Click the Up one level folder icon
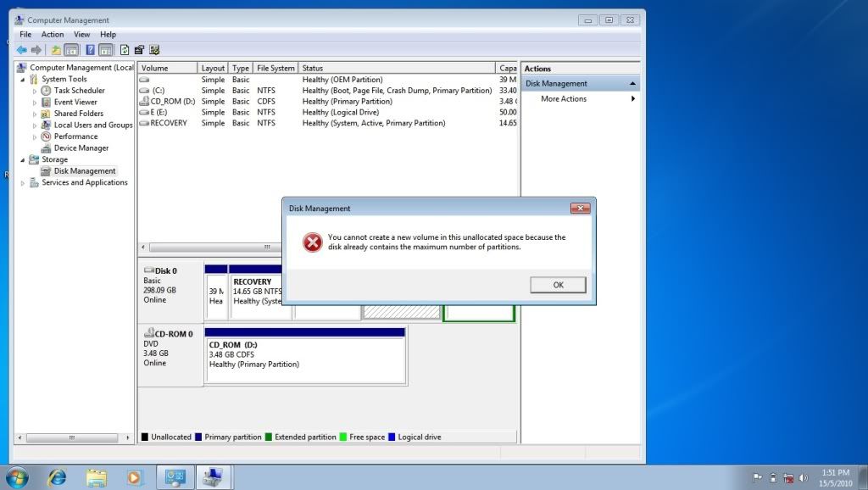The width and height of the screenshot is (868, 490). (56, 50)
